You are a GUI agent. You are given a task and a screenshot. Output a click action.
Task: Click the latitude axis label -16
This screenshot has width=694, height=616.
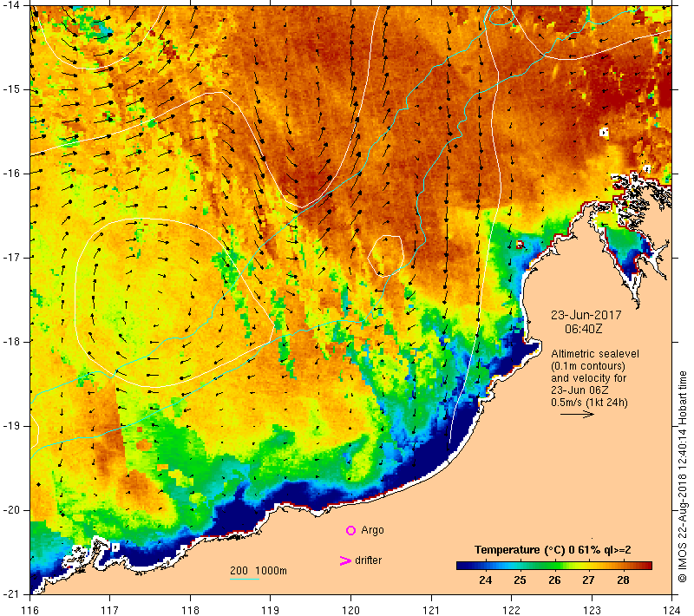[11, 174]
